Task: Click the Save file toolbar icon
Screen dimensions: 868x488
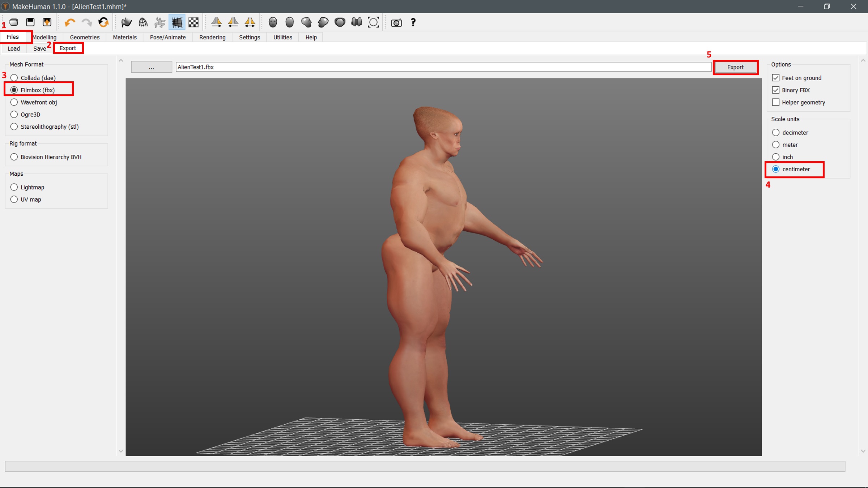Action: (x=30, y=22)
